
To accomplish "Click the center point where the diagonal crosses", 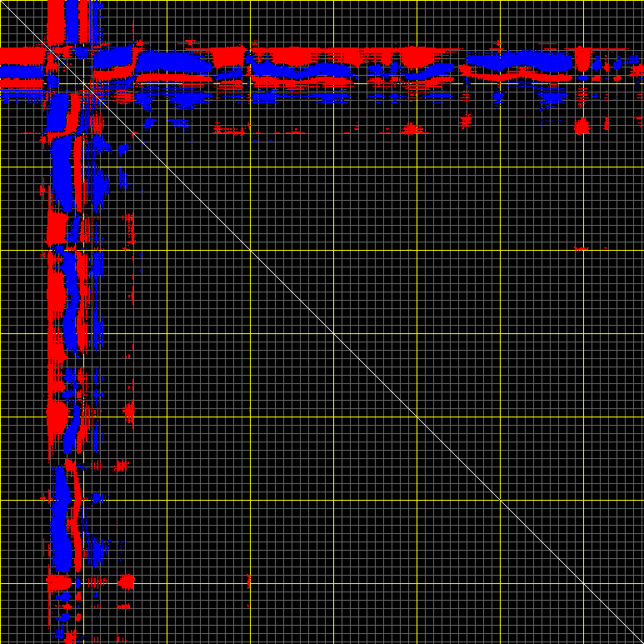I will coord(333,333).
